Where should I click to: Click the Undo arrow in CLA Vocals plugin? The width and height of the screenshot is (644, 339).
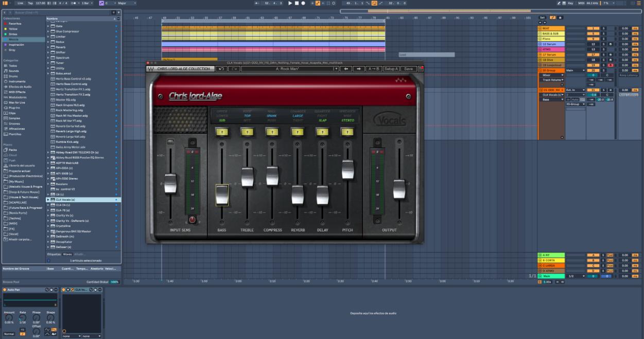click(x=221, y=68)
